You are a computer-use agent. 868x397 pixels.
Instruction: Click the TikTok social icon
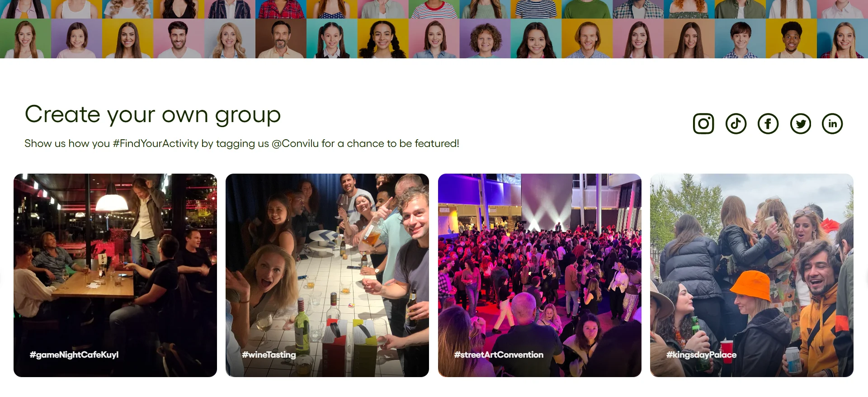(x=736, y=124)
